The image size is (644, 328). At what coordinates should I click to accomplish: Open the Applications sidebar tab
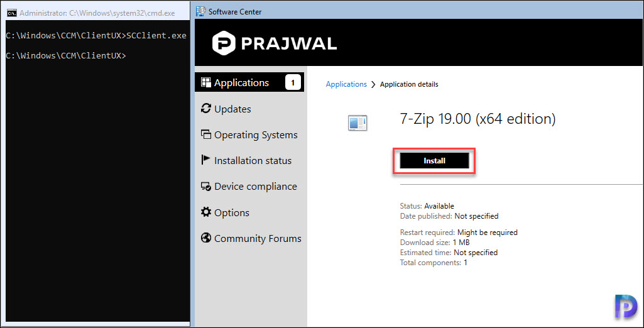coord(249,82)
